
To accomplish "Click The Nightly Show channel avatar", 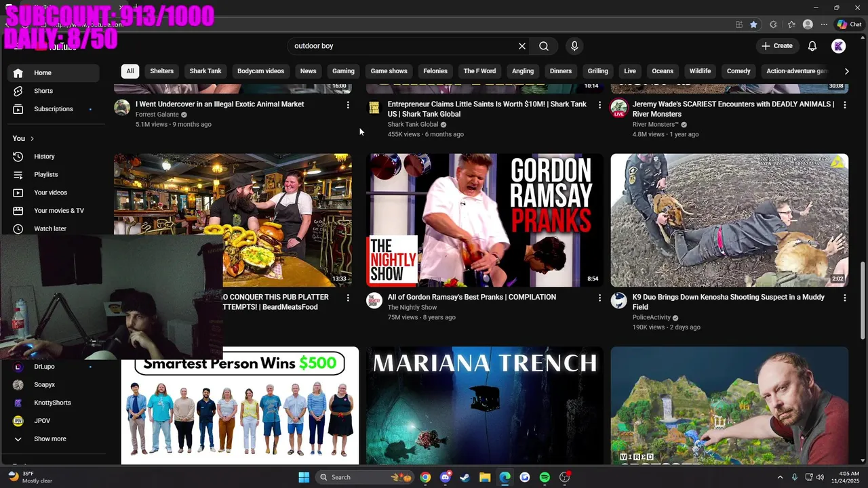I will coord(374,300).
